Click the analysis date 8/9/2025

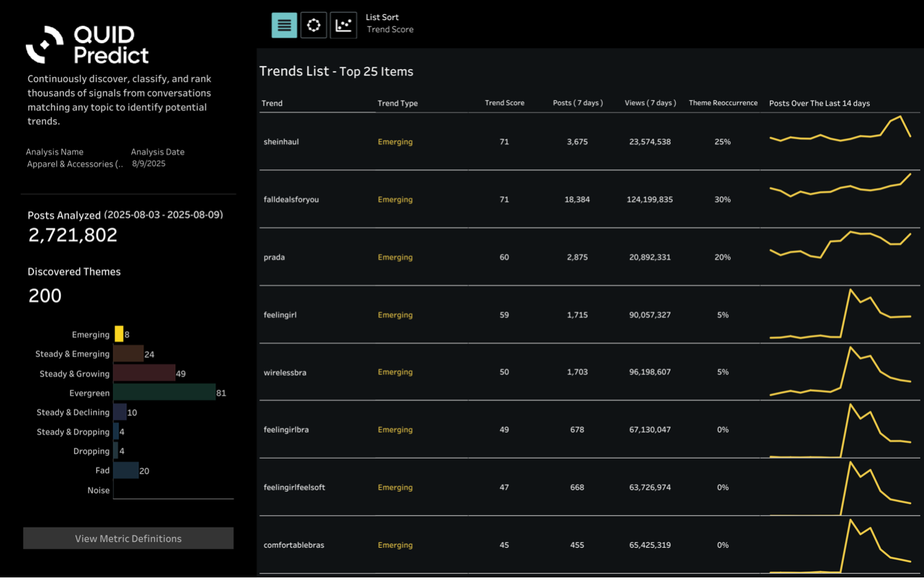[x=149, y=163]
